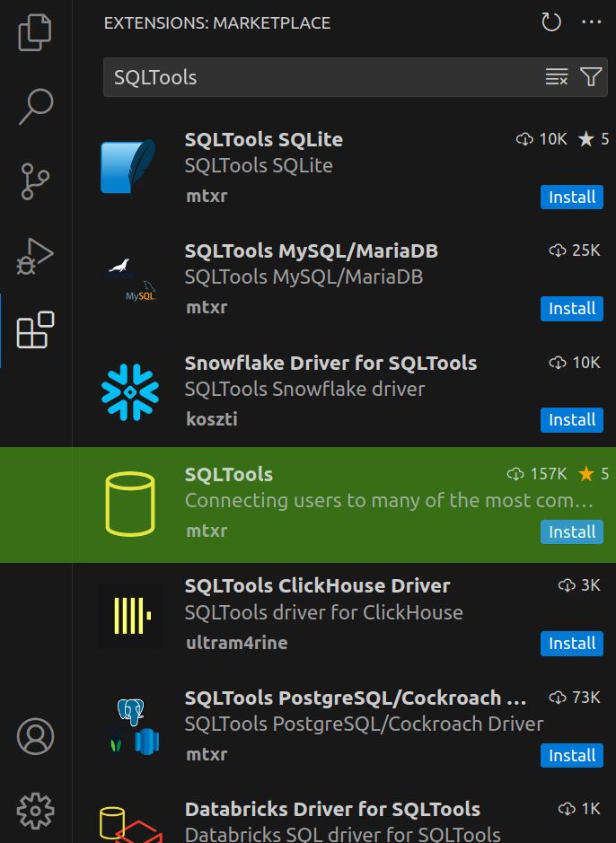Image resolution: width=616 pixels, height=843 pixels.
Task: Click 'SQLTools Snowflake driver' description
Action: pyautogui.click(x=304, y=390)
